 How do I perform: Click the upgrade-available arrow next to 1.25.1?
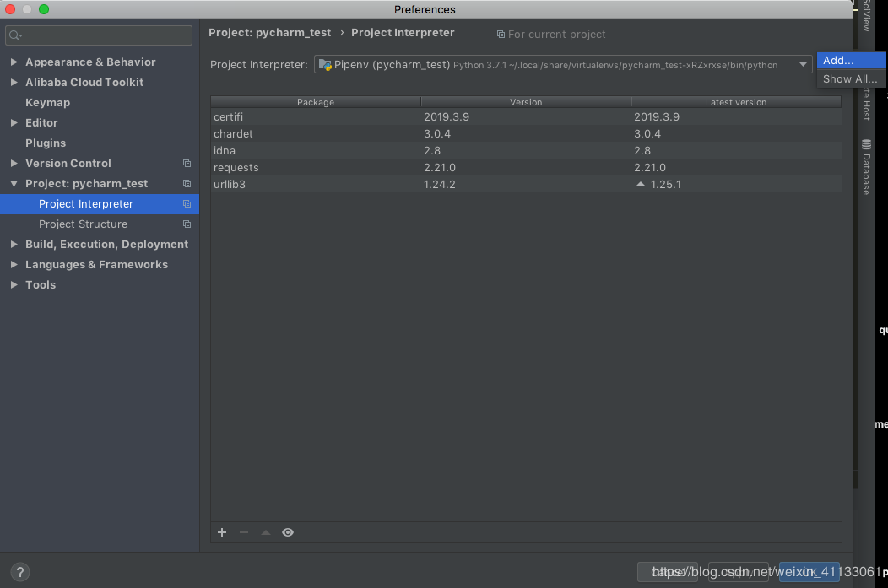pos(641,185)
